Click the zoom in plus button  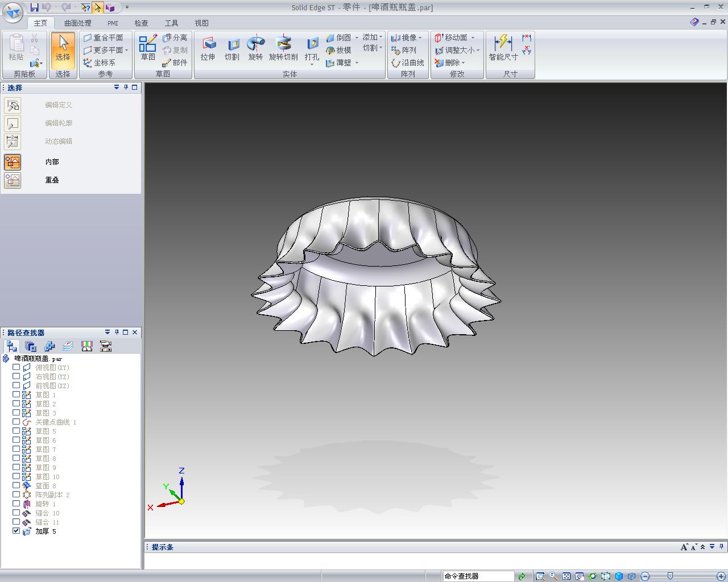coord(721,576)
